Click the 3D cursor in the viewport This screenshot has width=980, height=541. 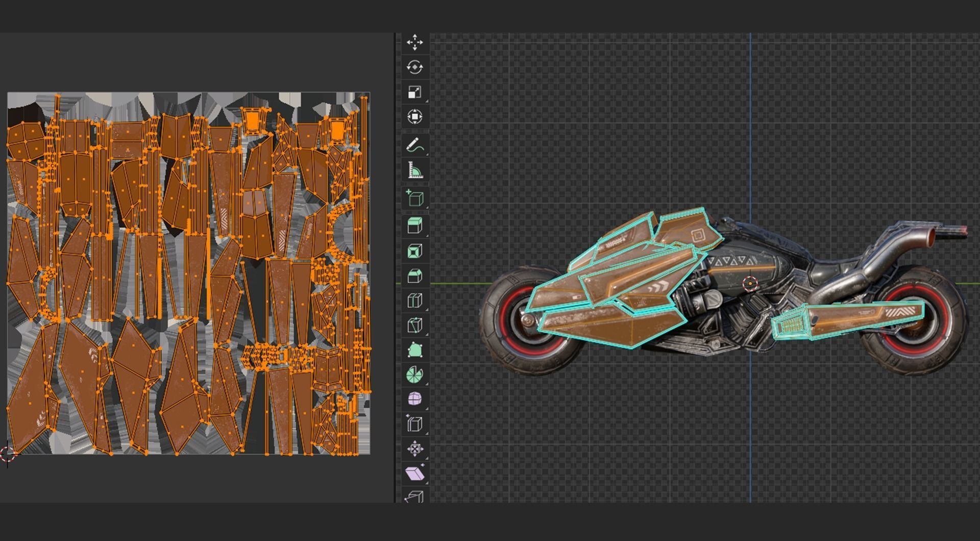pyautogui.click(x=750, y=284)
